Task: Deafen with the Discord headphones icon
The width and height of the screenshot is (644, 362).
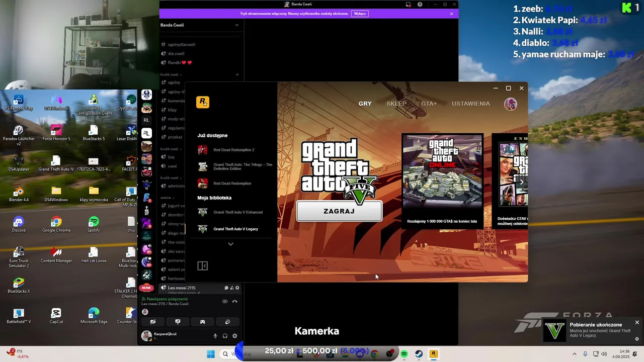Action: tap(225, 336)
